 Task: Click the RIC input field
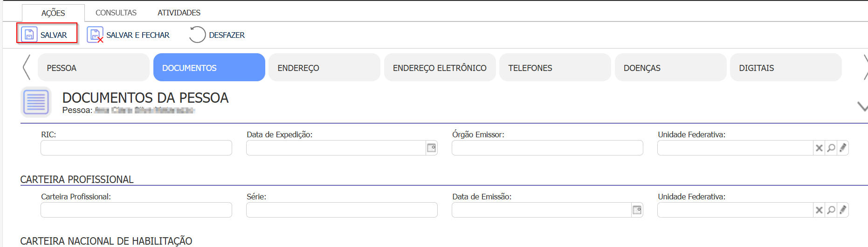[136, 148]
